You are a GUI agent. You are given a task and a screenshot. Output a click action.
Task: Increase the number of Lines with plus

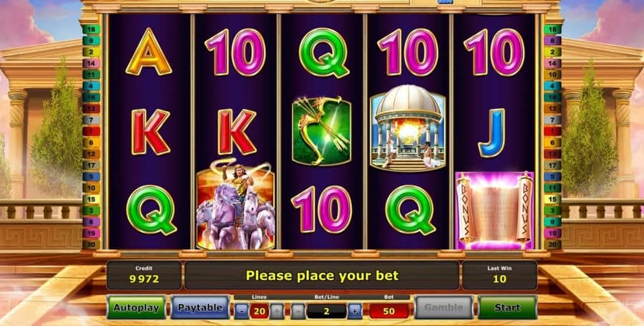[x=277, y=311]
